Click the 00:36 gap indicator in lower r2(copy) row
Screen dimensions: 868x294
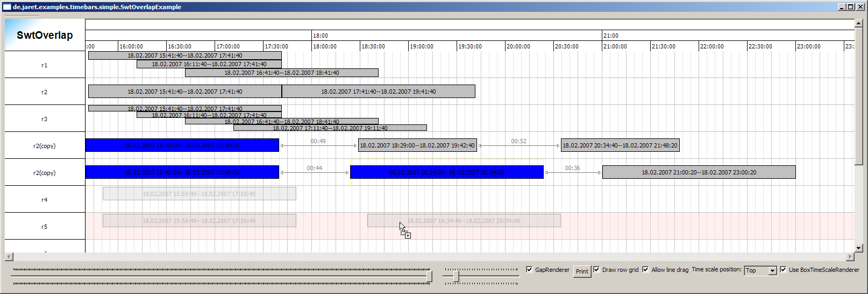[573, 172]
